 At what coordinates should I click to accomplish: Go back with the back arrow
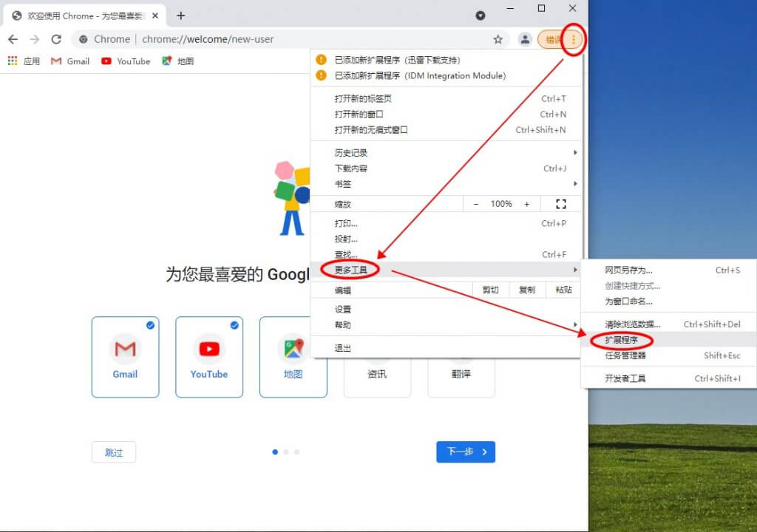point(13,39)
